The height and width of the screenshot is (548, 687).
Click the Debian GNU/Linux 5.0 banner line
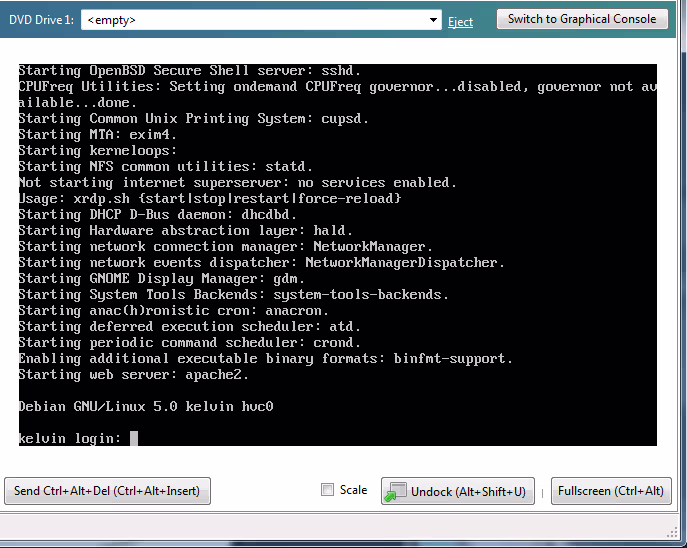pos(146,406)
